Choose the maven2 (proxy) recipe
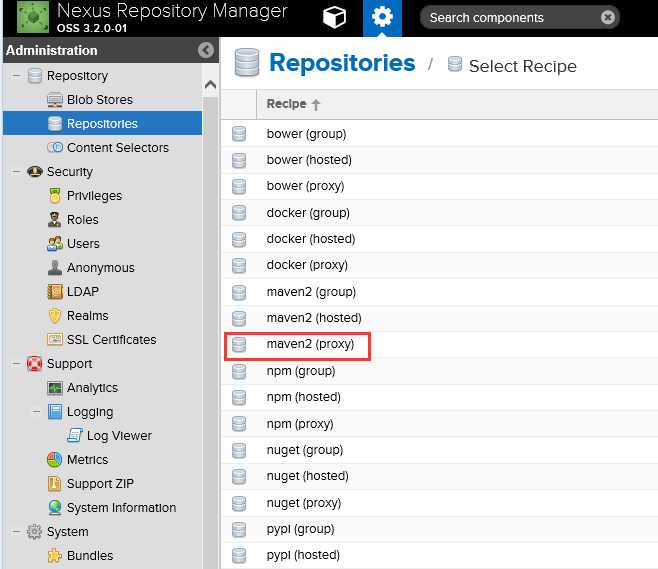 (439, 344)
